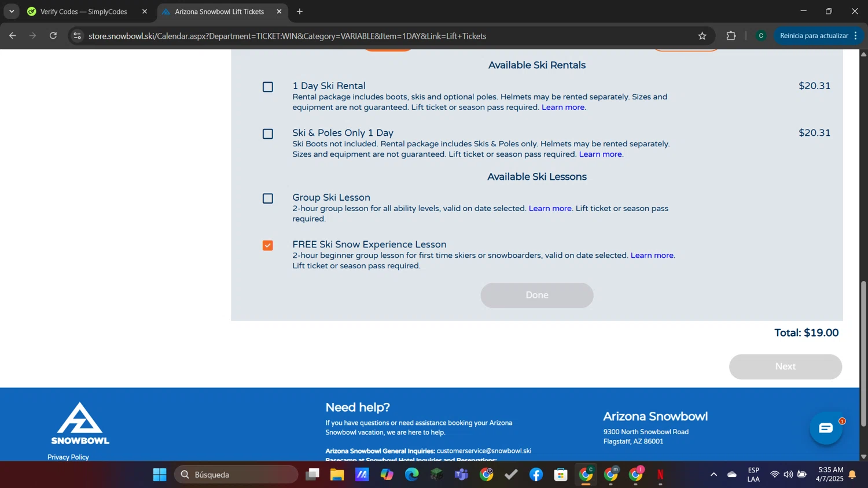Close the Verify Codes tab
This screenshot has height=488, width=868.
coord(145,12)
